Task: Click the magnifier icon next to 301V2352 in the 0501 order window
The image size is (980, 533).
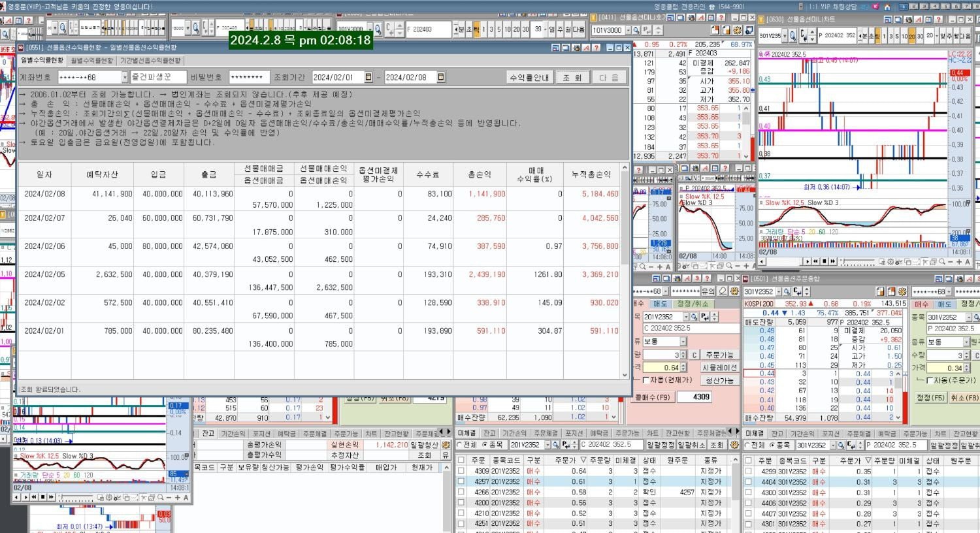Action: (x=789, y=292)
